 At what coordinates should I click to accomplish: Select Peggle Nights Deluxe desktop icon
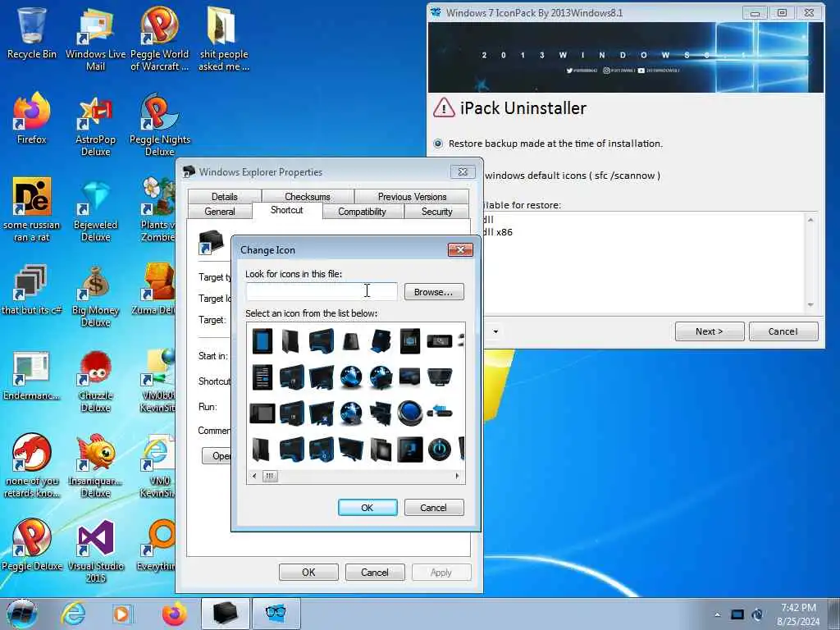[160, 126]
